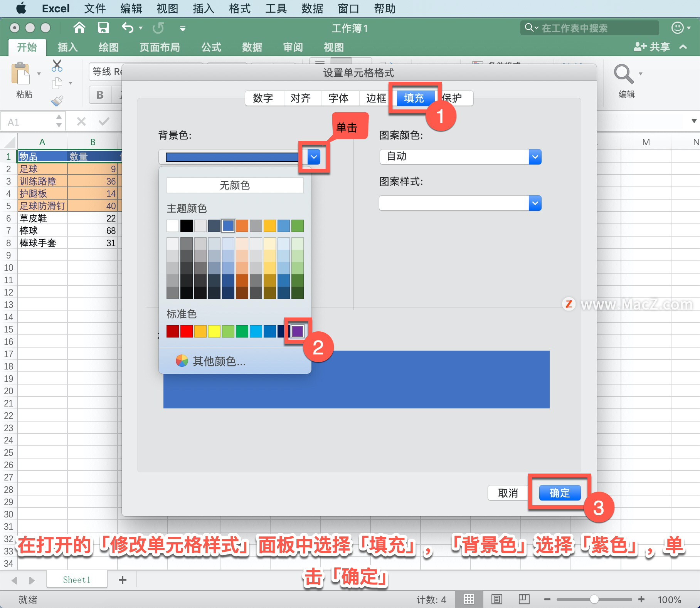Open the 帮助 menu
This screenshot has height=608, width=700.
[385, 8]
